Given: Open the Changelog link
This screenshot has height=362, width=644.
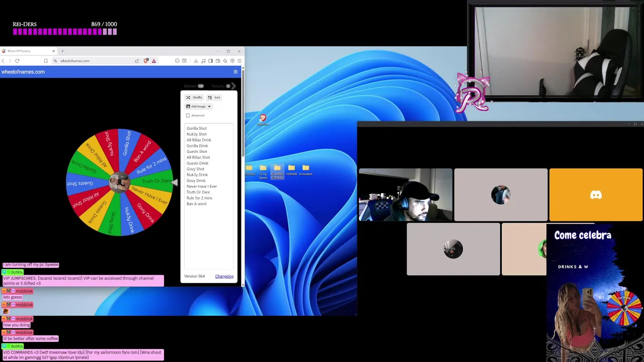Looking at the screenshot, I should [x=224, y=276].
